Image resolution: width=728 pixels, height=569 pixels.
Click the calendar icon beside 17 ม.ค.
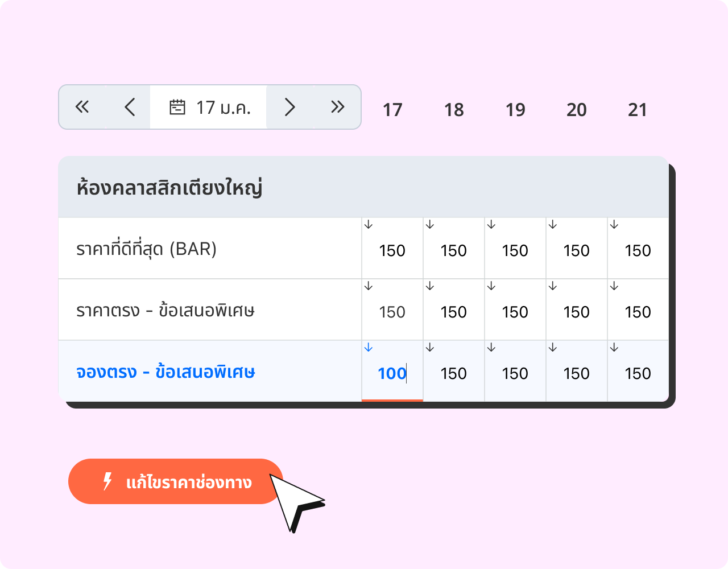[177, 107]
